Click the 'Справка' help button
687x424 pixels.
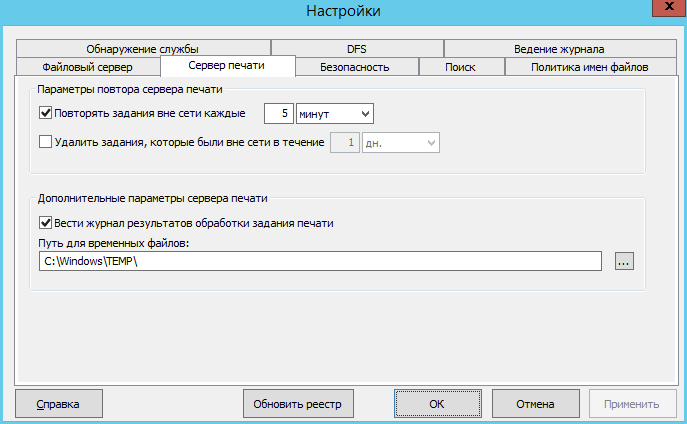point(58,404)
